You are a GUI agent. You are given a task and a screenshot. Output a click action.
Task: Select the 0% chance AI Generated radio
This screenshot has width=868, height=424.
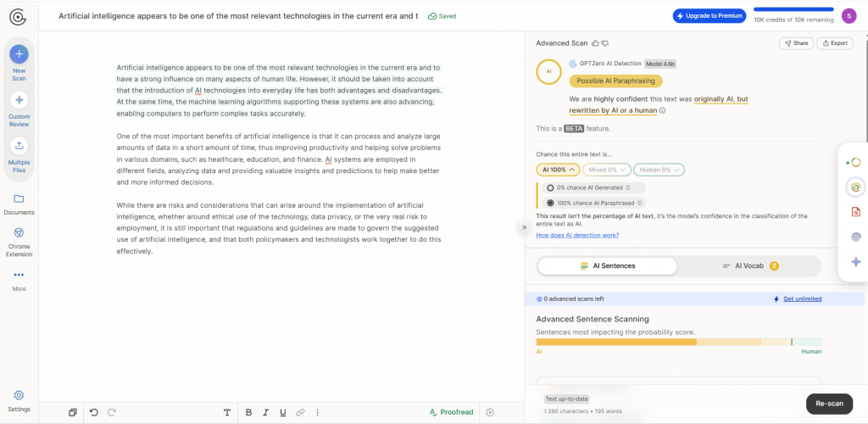coord(550,187)
